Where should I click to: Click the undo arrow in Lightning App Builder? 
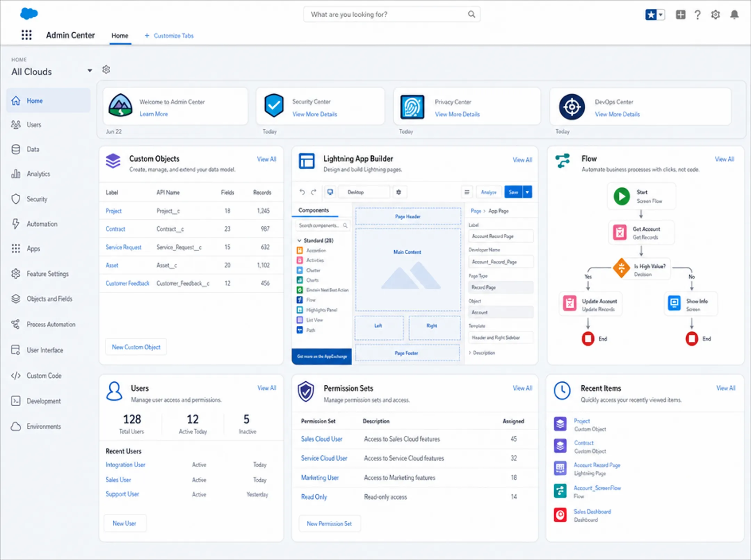click(x=302, y=192)
